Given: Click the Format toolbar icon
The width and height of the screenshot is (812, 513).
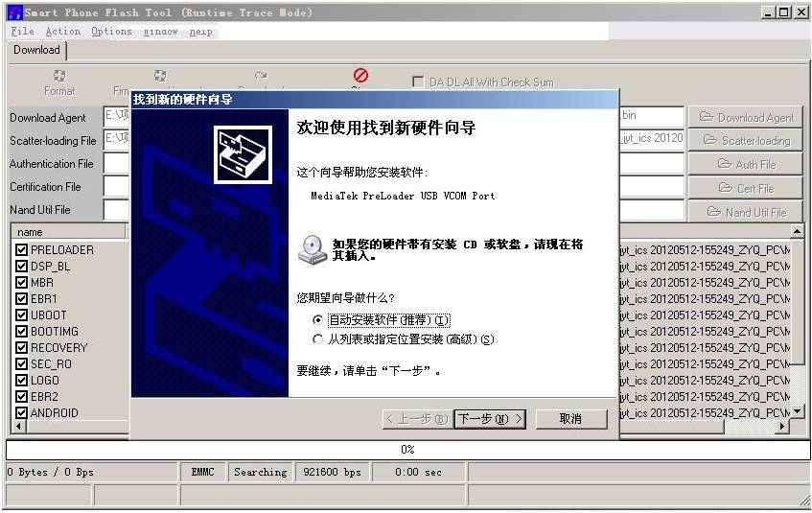Looking at the screenshot, I should click(59, 76).
